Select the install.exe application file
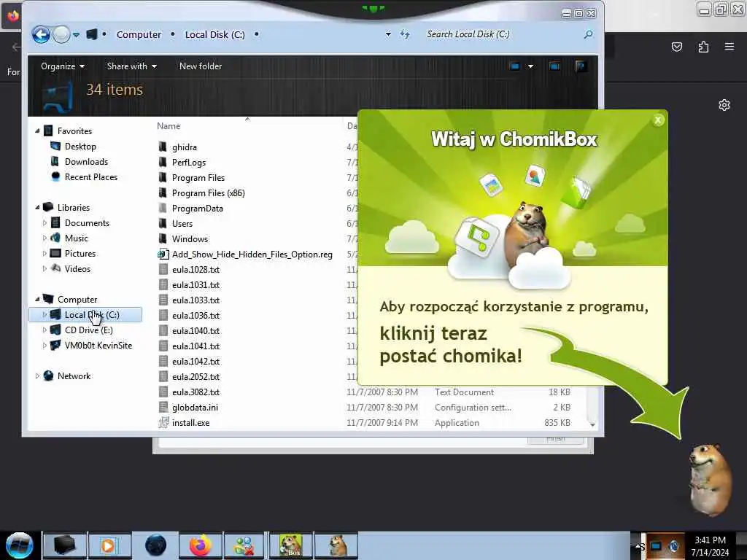747x560 pixels. point(190,422)
